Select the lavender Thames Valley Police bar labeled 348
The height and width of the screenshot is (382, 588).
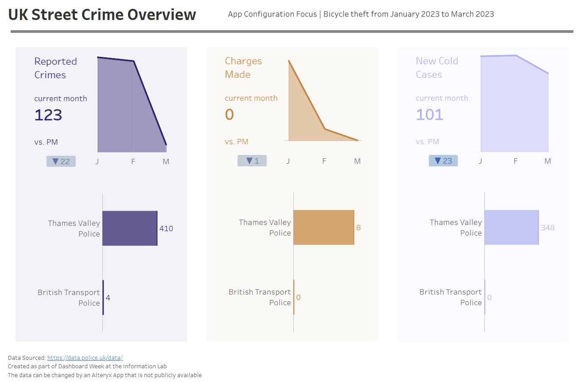click(x=511, y=228)
